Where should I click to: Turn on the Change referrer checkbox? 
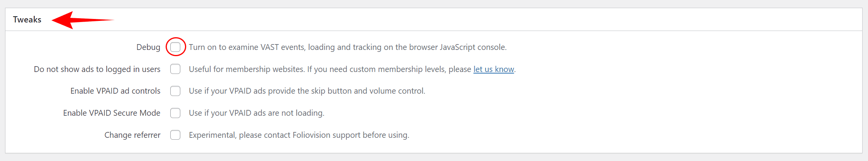pyautogui.click(x=175, y=135)
